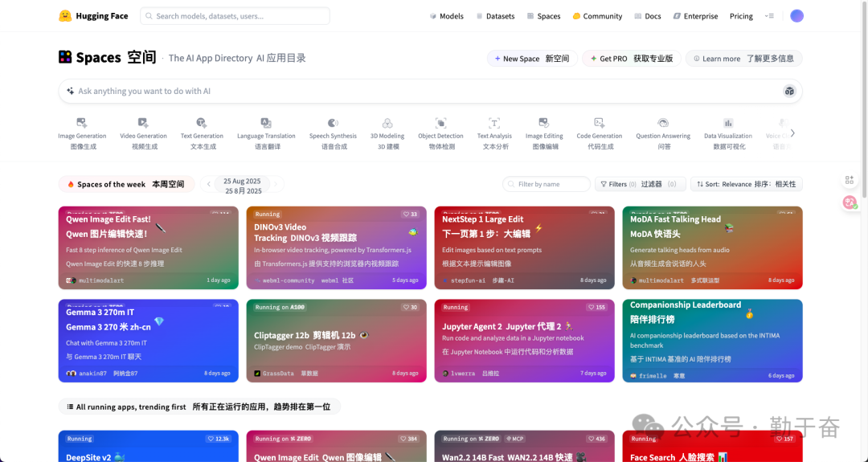The height and width of the screenshot is (462, 868).
Task: Like the Jupyter Agent 2 space (155)
Action: pos(596,307)
